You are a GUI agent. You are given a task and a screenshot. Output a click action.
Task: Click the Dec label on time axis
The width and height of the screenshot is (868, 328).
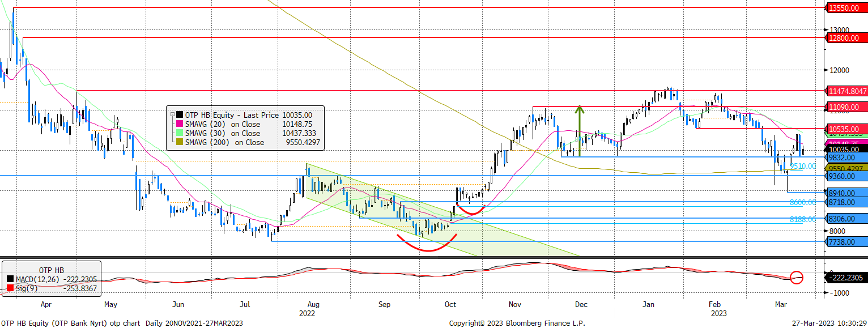tap(582, 304)
